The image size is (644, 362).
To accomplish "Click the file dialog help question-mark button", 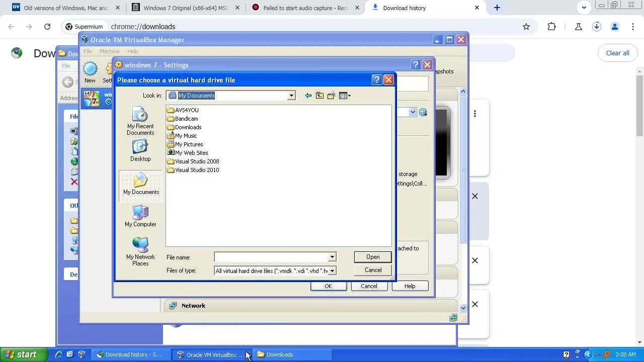I will click(377, 80).
